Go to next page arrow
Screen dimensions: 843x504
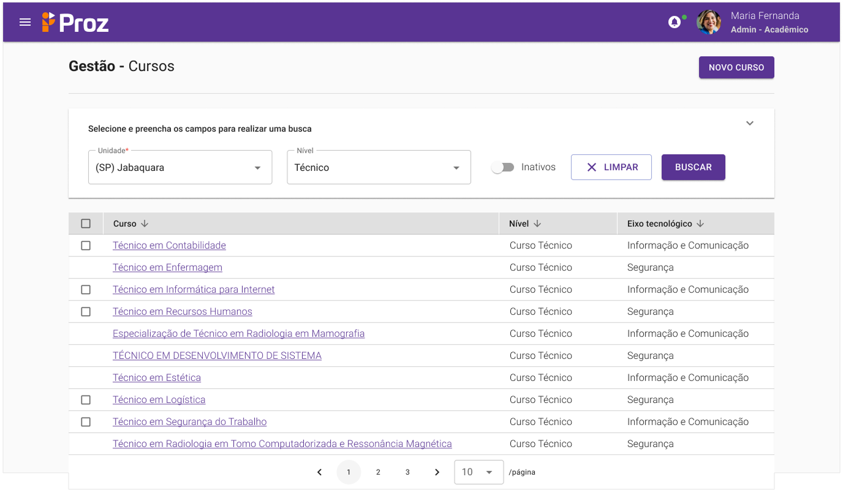click(437, 472)
